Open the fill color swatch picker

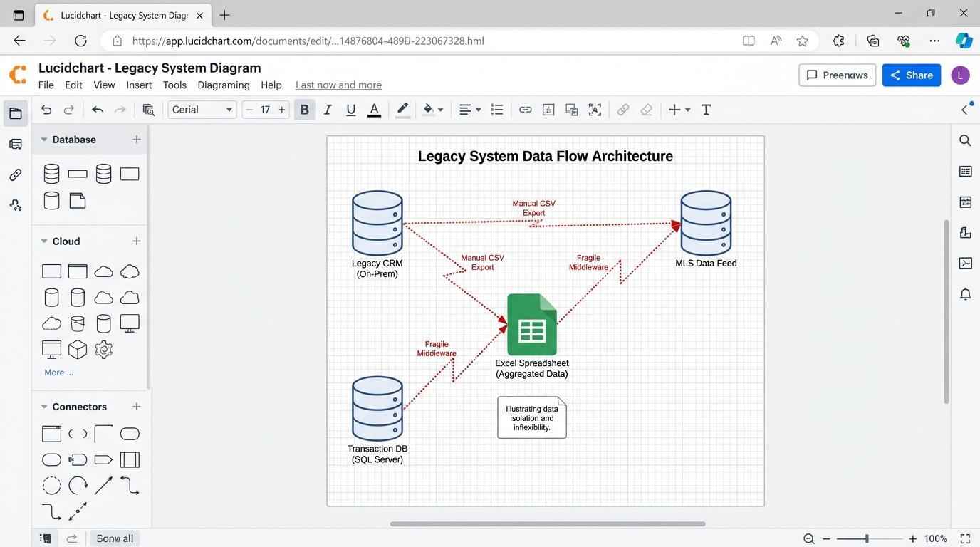433,110
